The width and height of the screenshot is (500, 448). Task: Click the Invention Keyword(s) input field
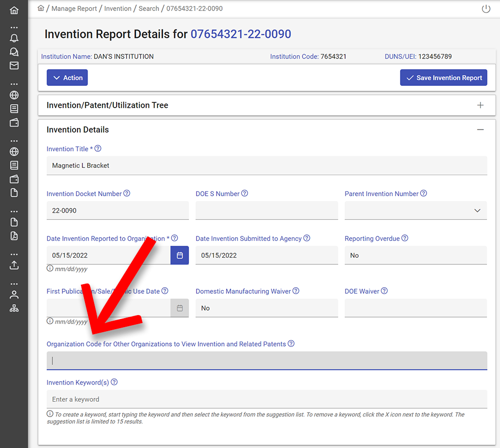[x=266, y=399]
